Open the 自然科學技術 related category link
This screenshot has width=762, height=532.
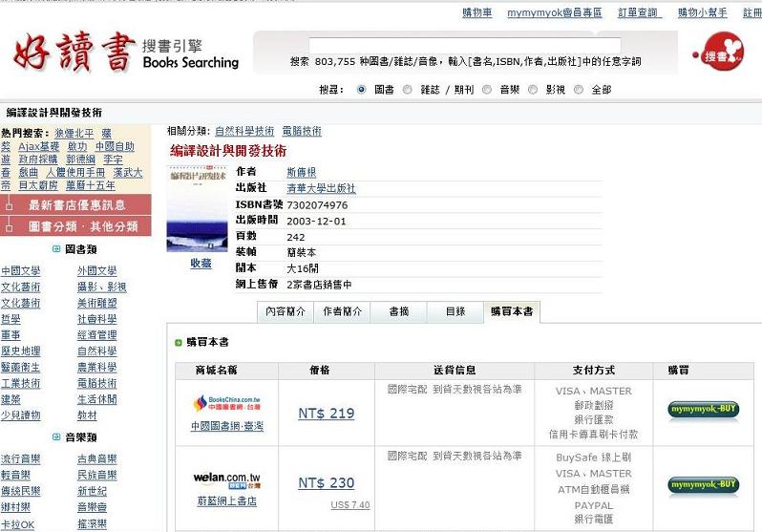pos(244,131)
